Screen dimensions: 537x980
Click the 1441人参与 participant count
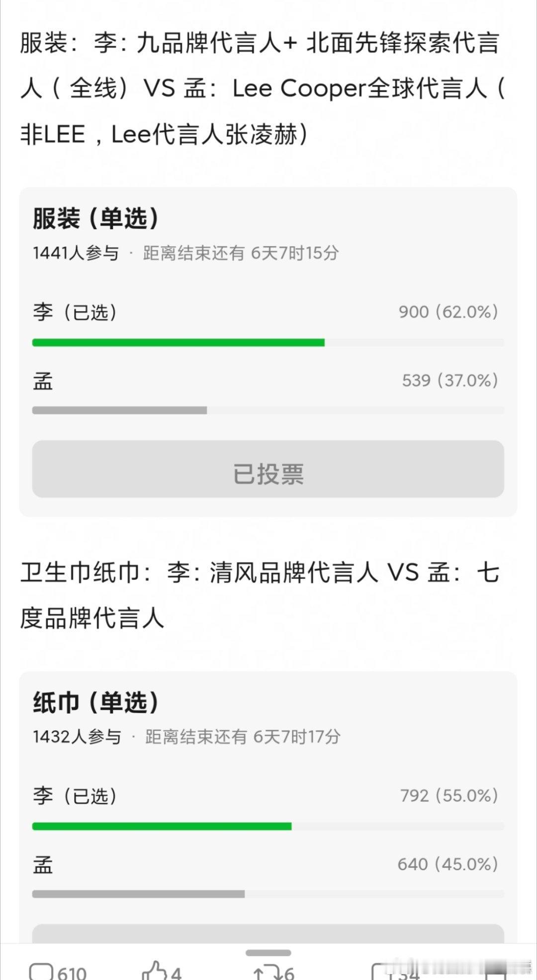(76, 253)
